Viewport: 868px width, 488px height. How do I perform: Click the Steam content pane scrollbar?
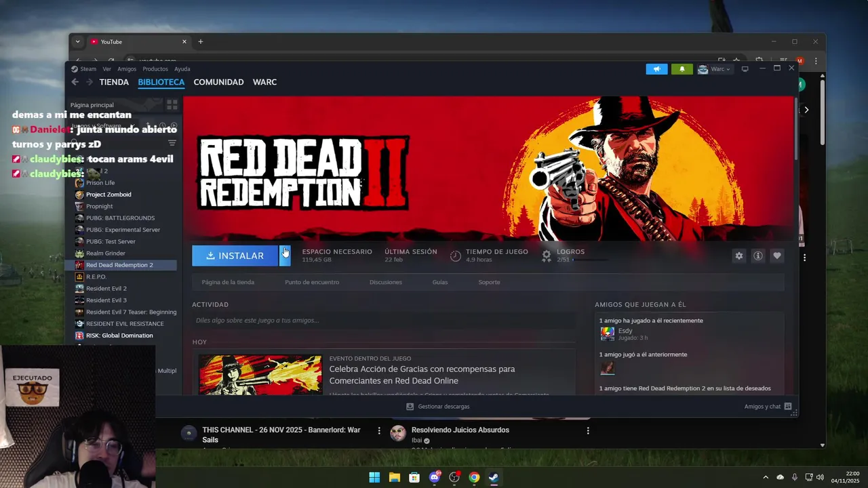click(795, 129)
